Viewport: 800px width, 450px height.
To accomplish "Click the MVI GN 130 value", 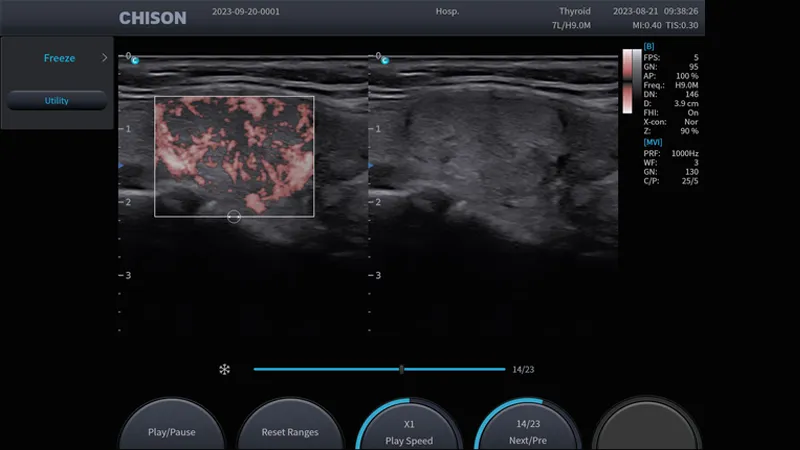I will click(x=692, y=172).
